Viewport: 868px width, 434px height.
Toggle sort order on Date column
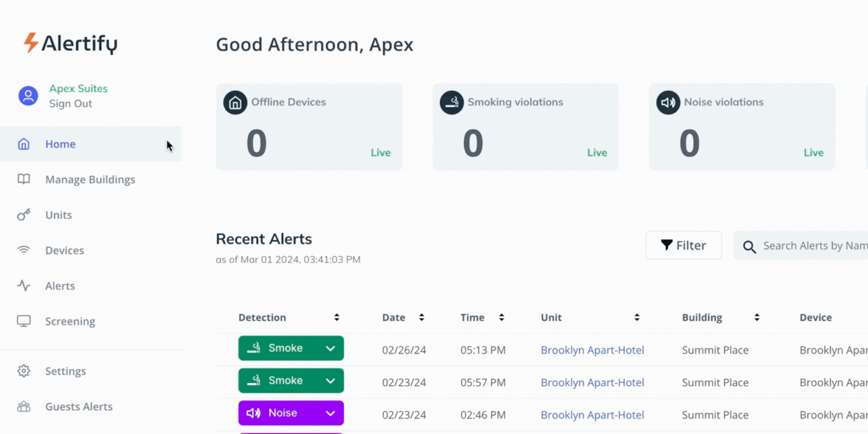coord(421,317)
